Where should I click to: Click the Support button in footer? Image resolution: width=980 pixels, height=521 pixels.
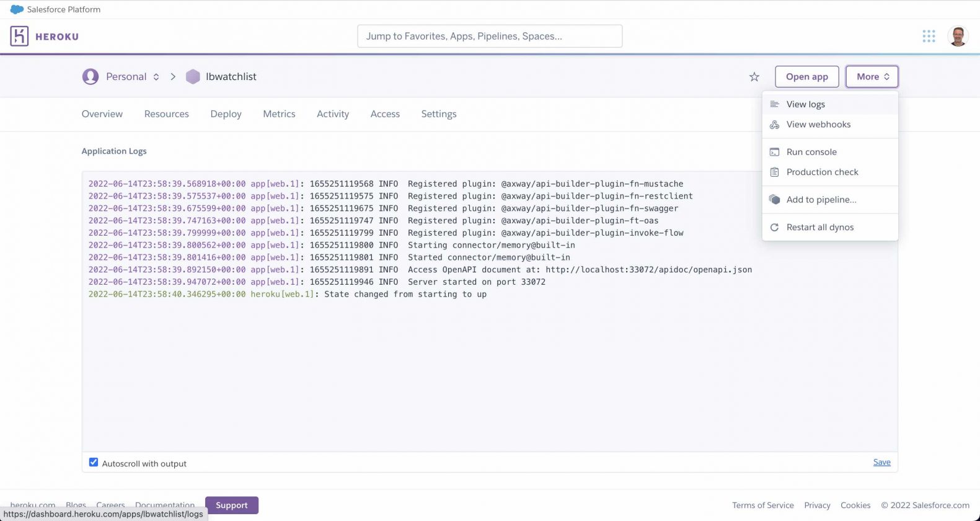[231, 505]
